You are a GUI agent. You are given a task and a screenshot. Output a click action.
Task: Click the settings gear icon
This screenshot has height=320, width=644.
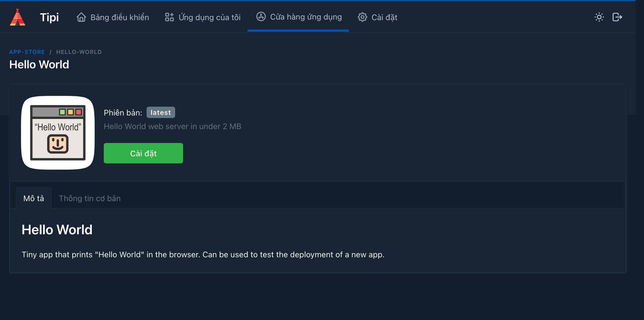pos(362,17)
